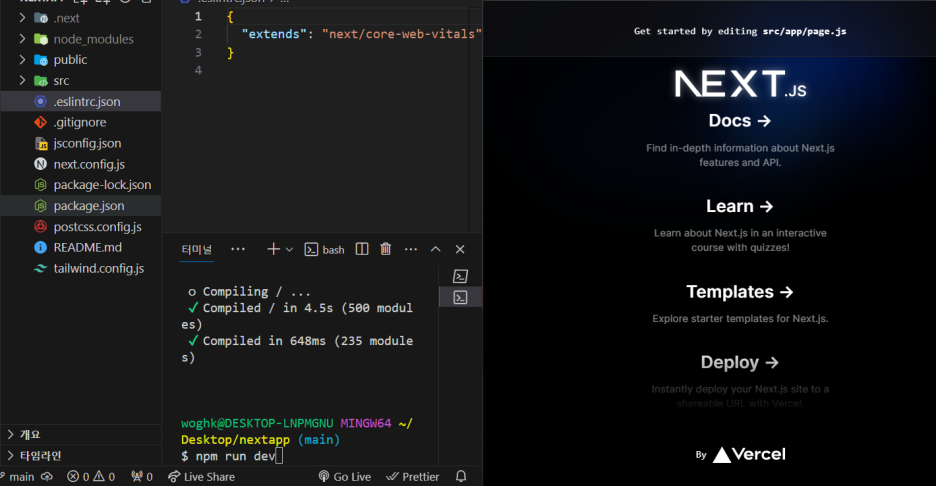Select the 터미널 terminal tab

click(197, 250)
